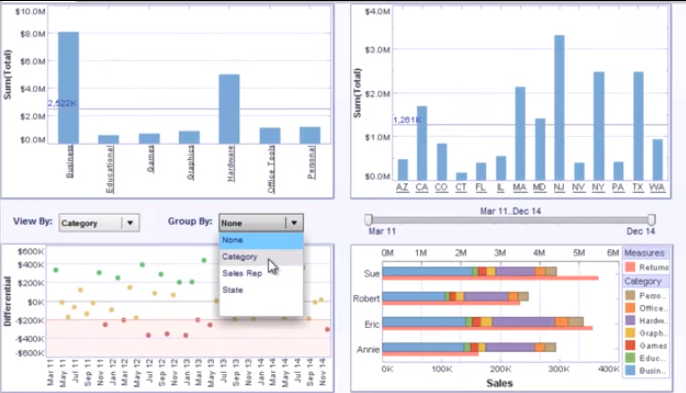The image size is (686, 393).
Task: Click the Graphics axis label
Action: coord(190,162)
